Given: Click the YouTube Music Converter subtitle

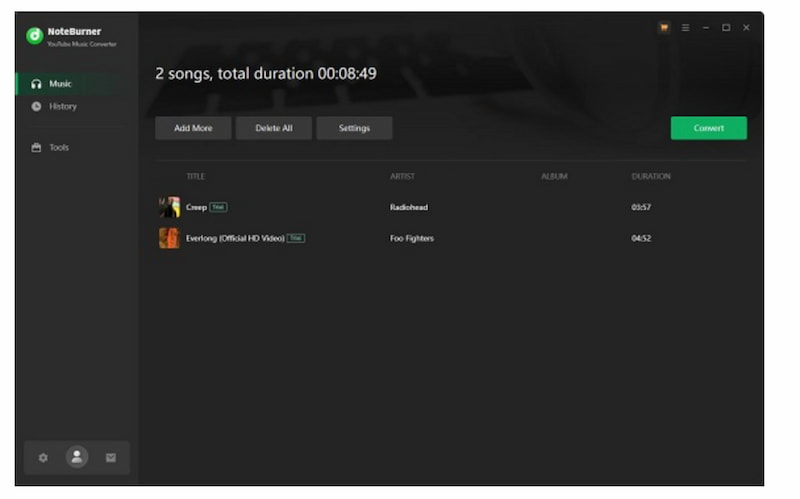Looking at the screenshot, I should (x=82, y=44).
